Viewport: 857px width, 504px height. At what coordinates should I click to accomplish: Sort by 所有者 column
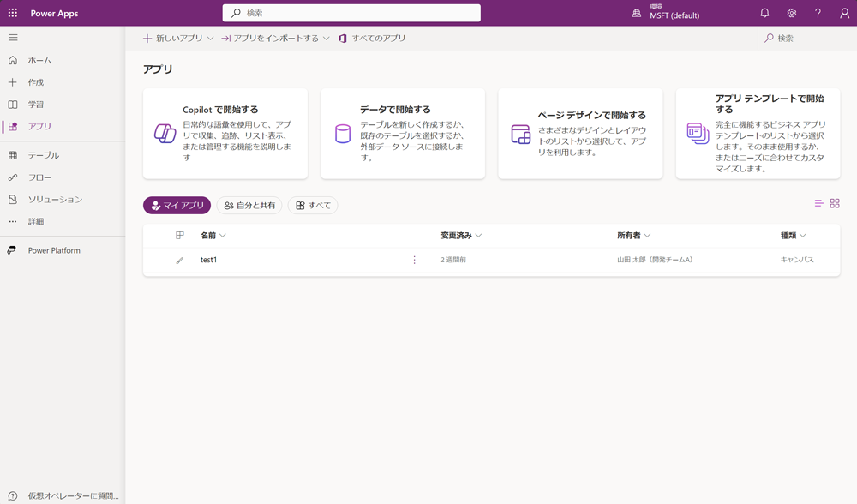point(634,236)
